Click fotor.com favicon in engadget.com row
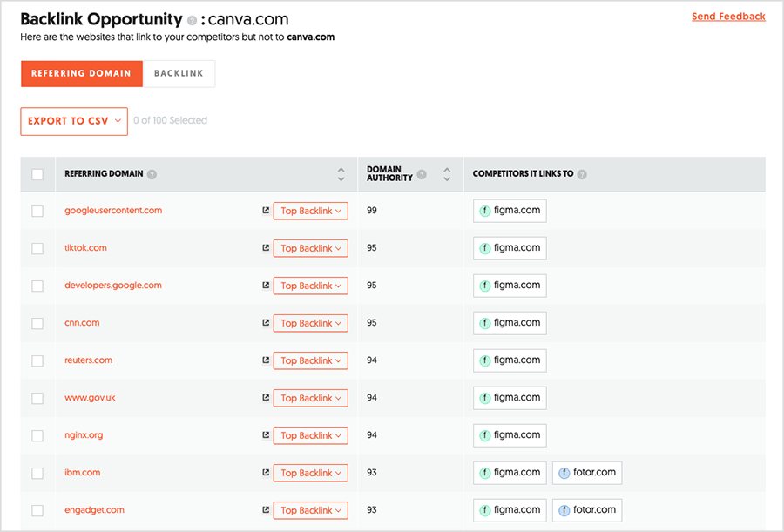Screen dimensions: 784x532 [x=564, y=510]
